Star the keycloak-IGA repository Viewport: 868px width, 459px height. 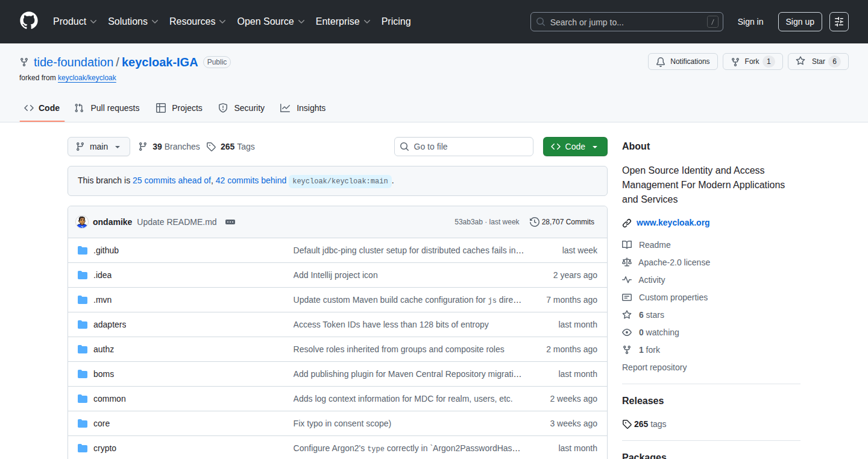[818, 62]
